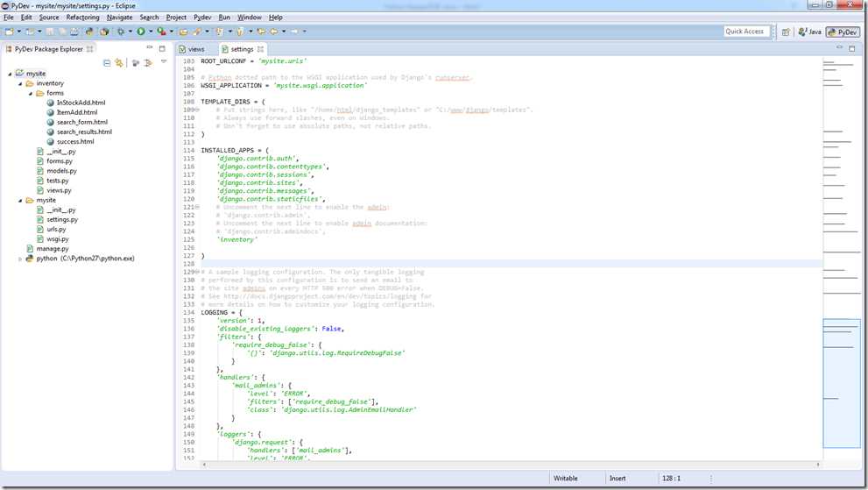Select manage.py in the tree
Screen dimensions: 868x490
coord(53,249)
